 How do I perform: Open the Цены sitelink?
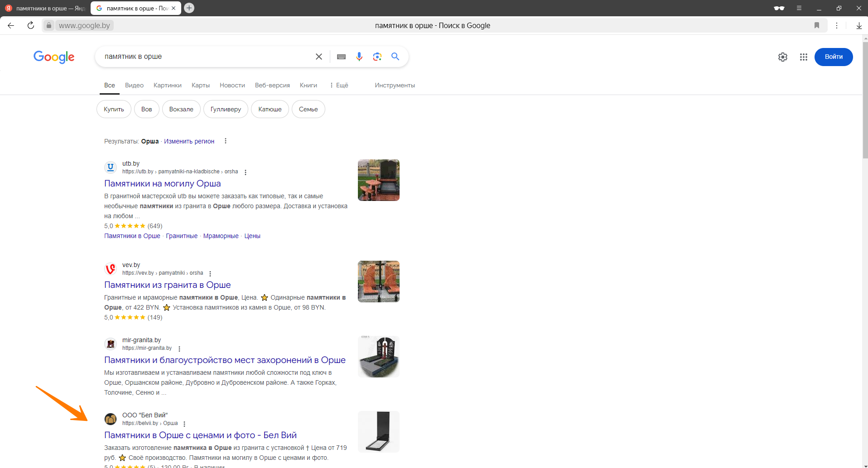pyautogui.click(x=252, y=236)
